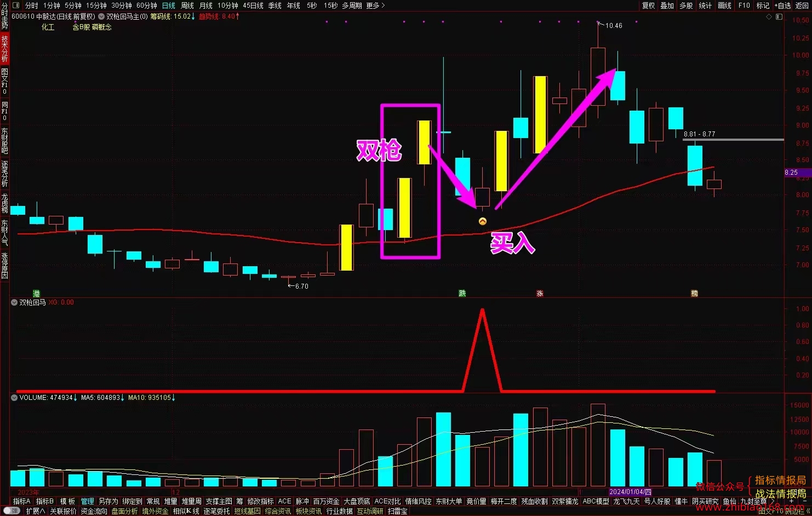
Task: Click the 涨 event marker under chart
Action: click(540, 294)
